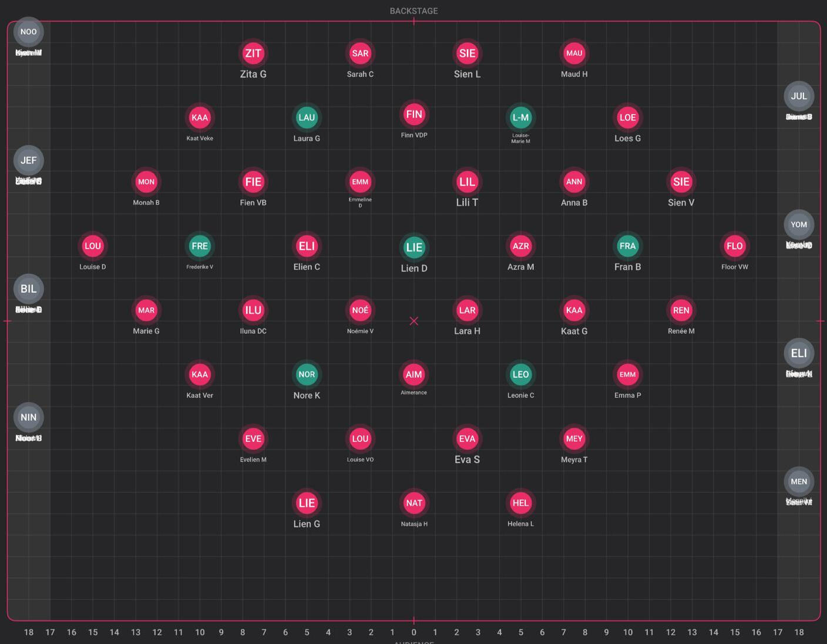
Task: Select the Louise-Marie M dancer marker
Action: pyautogui.click(x=520, y=118)
